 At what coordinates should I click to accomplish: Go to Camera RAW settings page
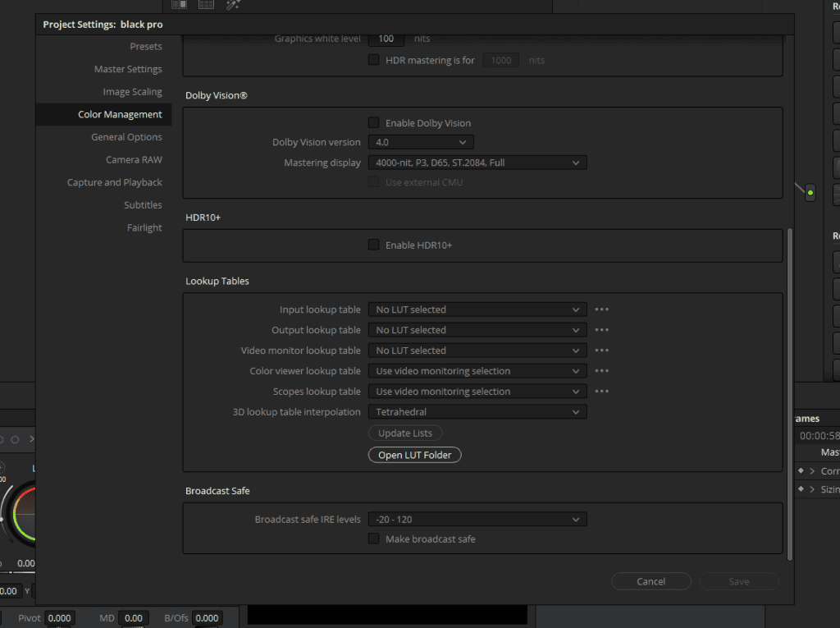coord(134,160)
